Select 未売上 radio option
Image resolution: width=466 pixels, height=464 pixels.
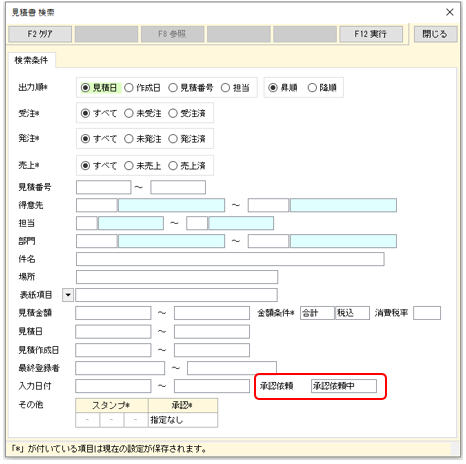click(x=143, y=166)
